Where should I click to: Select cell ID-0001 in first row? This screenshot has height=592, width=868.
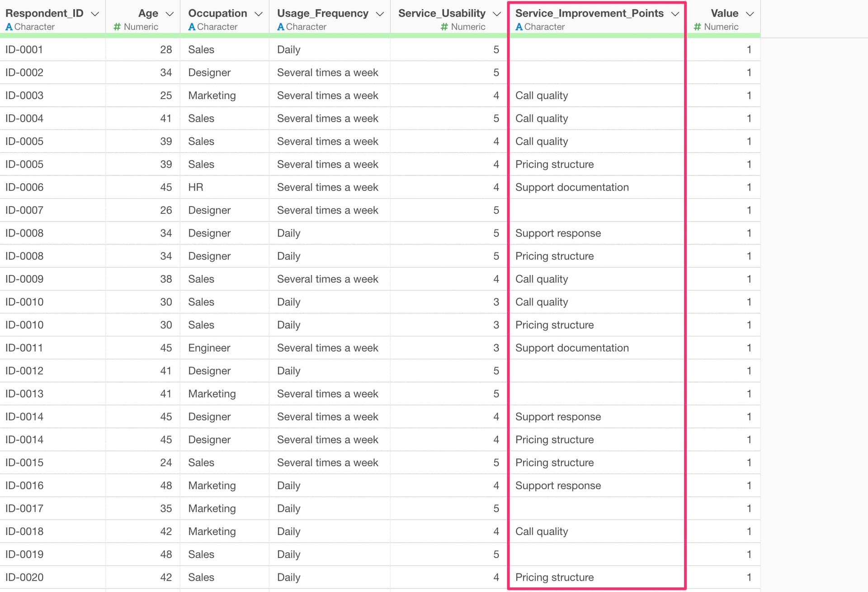point(24,50)
